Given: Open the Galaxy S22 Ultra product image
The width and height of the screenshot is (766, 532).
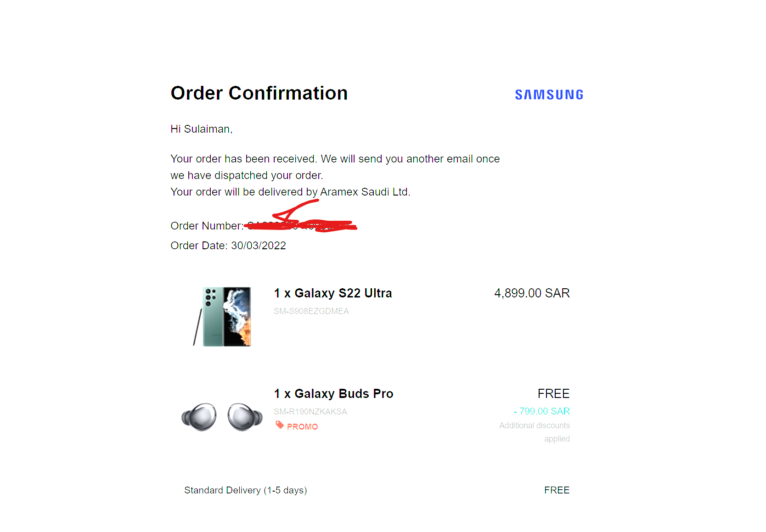Looking at the screenshot, I should [x=222, y=317].
